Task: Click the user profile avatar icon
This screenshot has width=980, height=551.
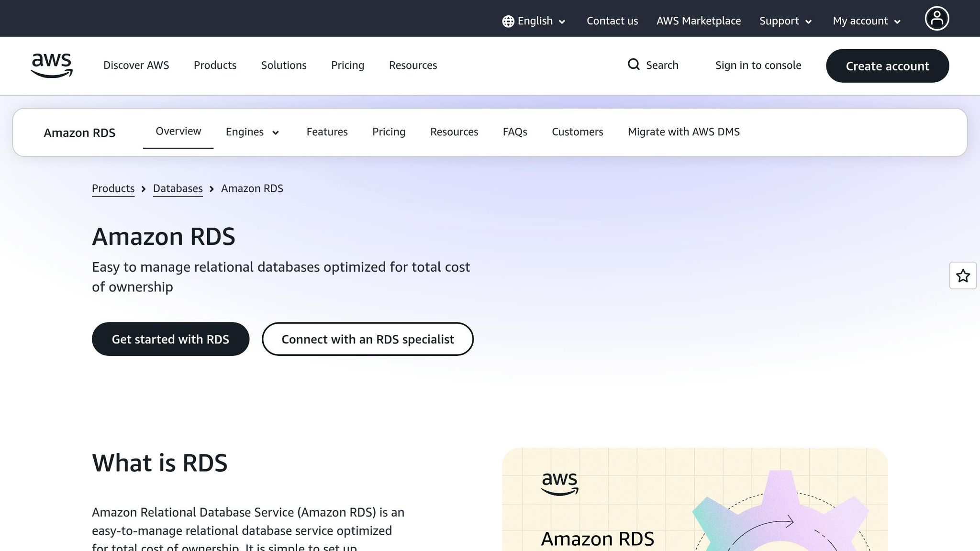Action: (936, 19)
